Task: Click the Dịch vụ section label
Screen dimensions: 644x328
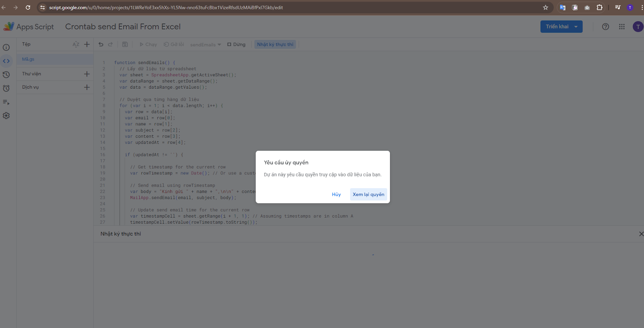Action: [x=31, y=87]
